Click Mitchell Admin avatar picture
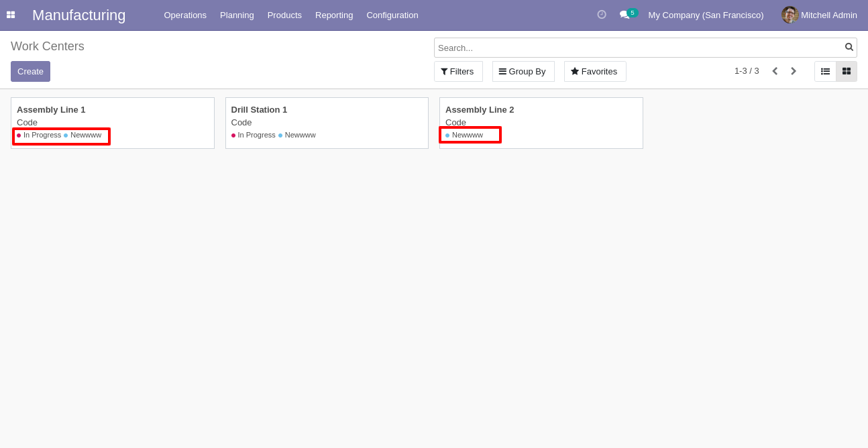 click(x=790, y=15)
